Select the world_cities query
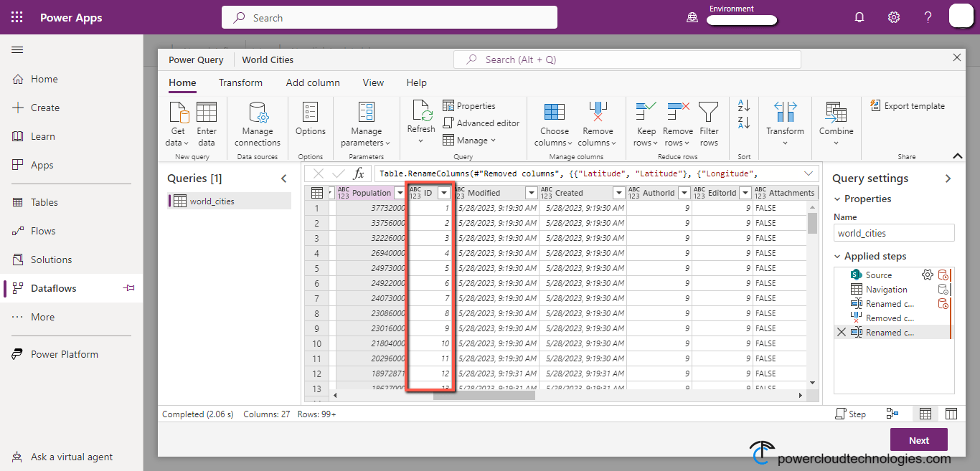Viewport: 980px width, 471px height. (230, 201)
